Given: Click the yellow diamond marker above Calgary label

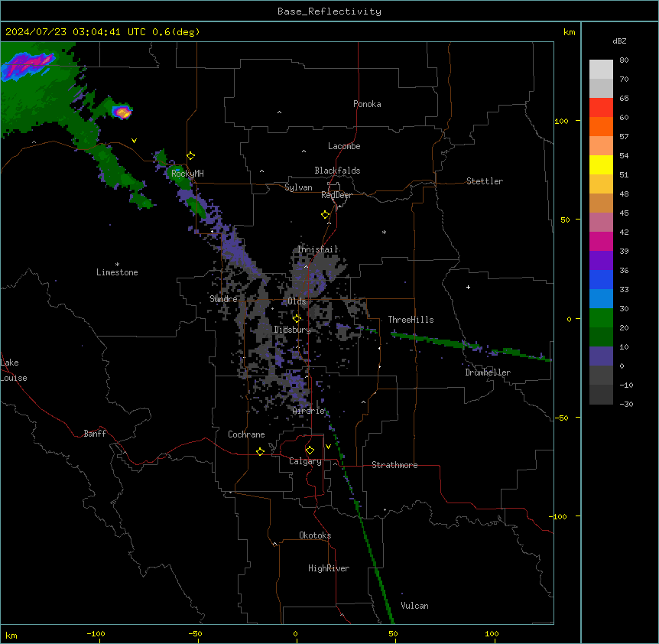Looking at the screenshot, I should [x=310, y=450].
